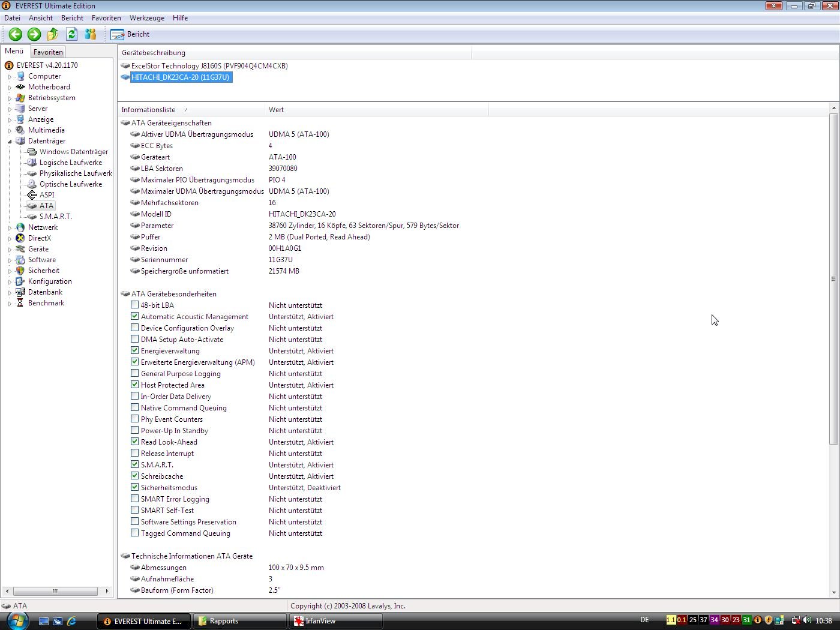Select the ExcelStor Technology J8160S drive
The width and height of the screenshot is (840, 630).
(x=209, y=66)
